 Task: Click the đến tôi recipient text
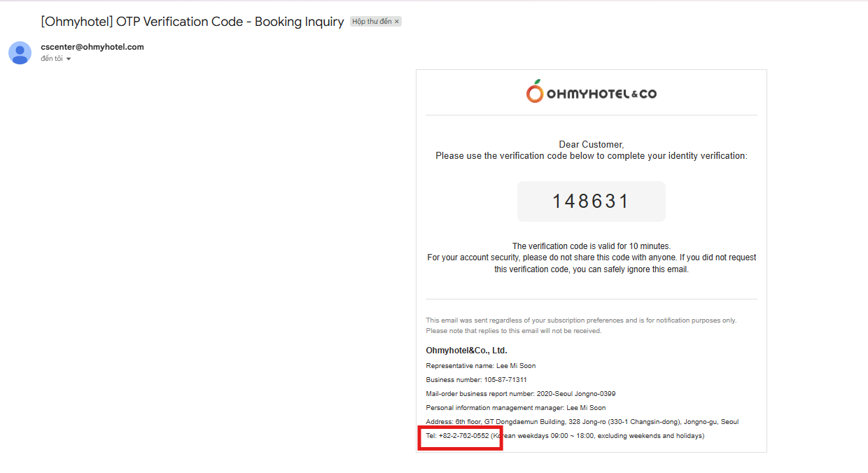pos(52,59)
